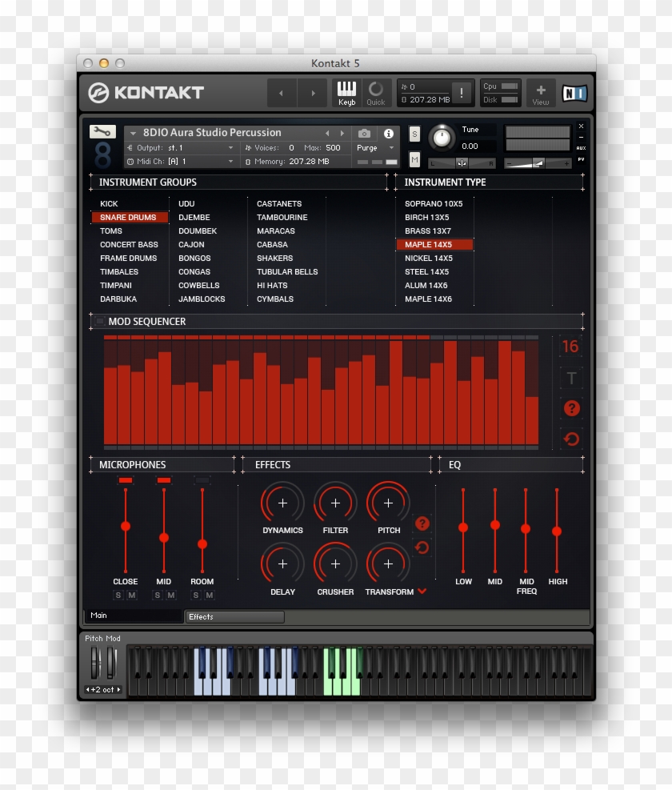Toggle the Close microphone on indicator
Viewport: 672px width, 790px height.
point(126,480)
